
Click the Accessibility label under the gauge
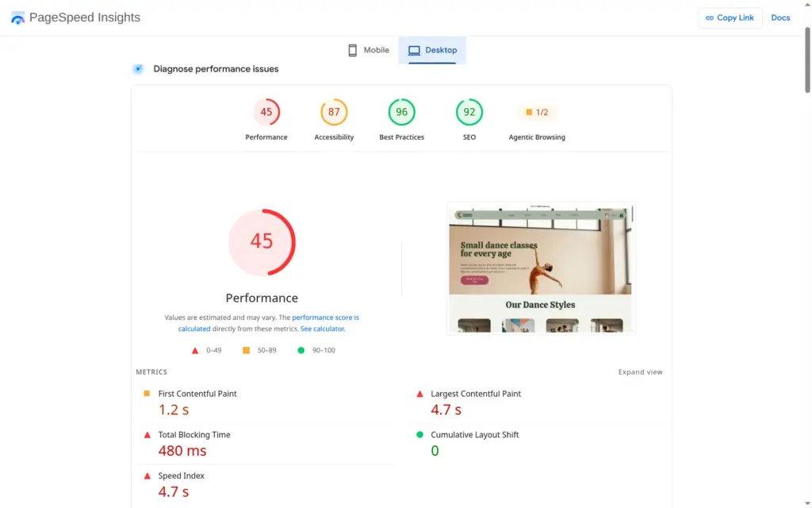click(x=334, y=137)
